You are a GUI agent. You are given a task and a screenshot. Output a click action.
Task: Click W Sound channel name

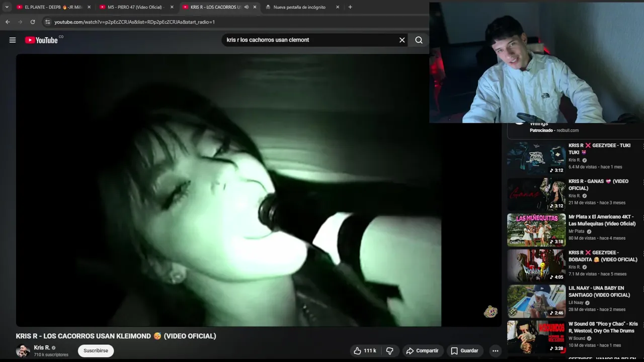pos(577,338)
